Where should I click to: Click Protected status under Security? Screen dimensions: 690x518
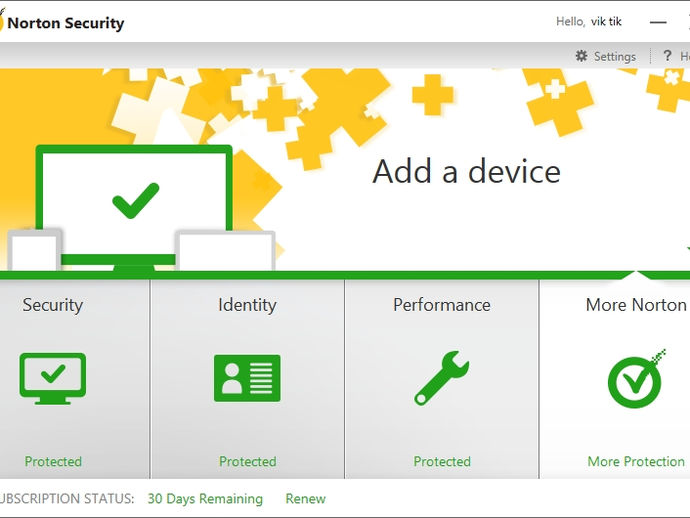(x=53, y=461)
